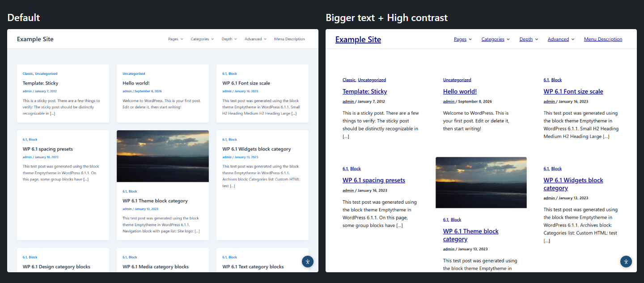Open underlined WP 6.1 Font size scale link
644x283 pixels.
pos(573,91)
